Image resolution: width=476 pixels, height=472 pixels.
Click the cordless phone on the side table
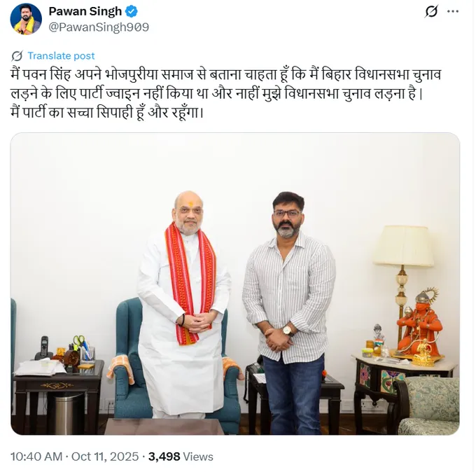44,348
